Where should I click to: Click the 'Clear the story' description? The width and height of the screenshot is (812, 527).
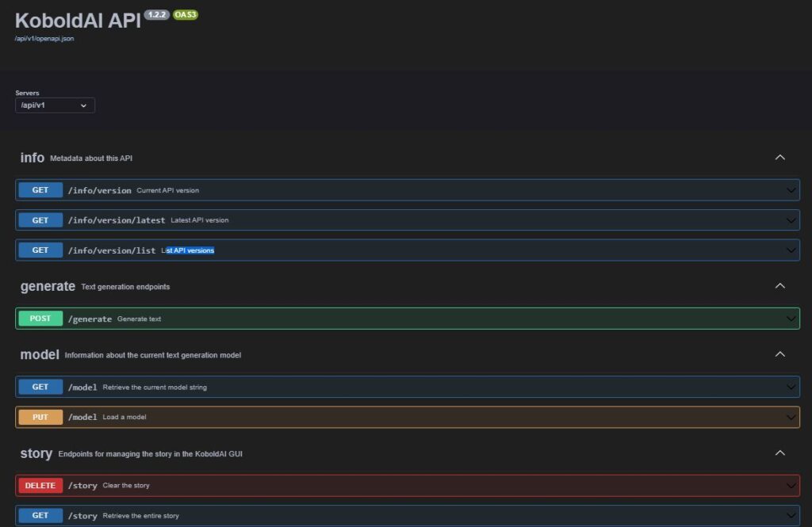126,486
